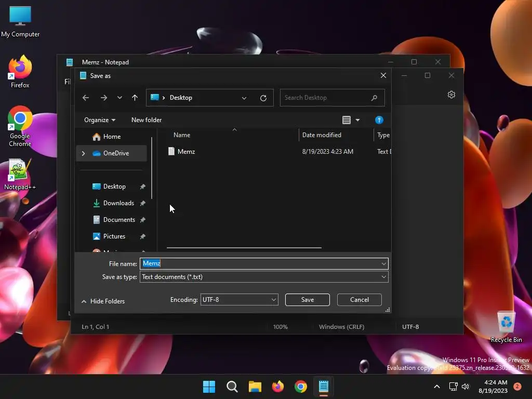532x399 pixels.
Task: Open the Save as type combo box
Action: click(x=264, y=277)
